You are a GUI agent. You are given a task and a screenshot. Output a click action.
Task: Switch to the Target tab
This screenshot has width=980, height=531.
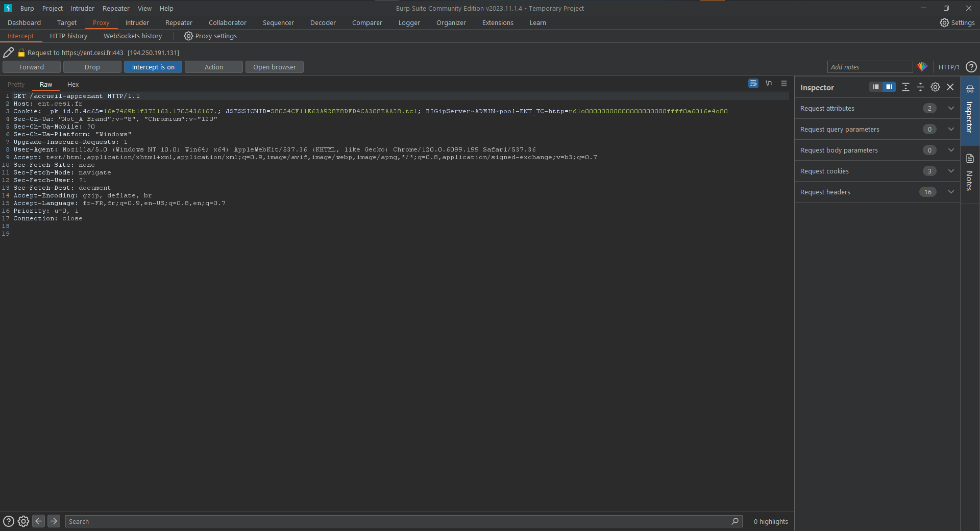tap(67, 23)
